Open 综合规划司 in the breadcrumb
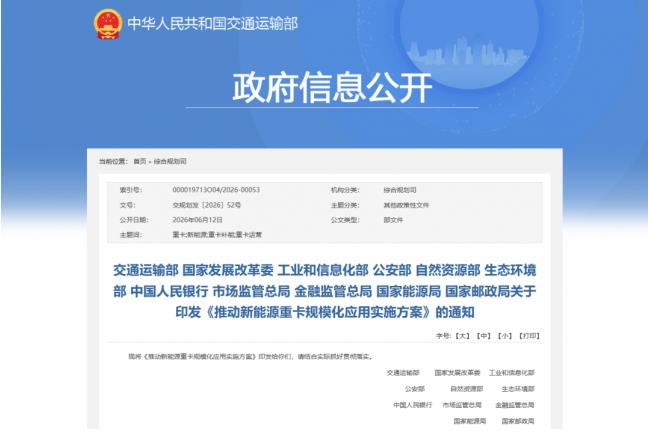 coord(170,161)
